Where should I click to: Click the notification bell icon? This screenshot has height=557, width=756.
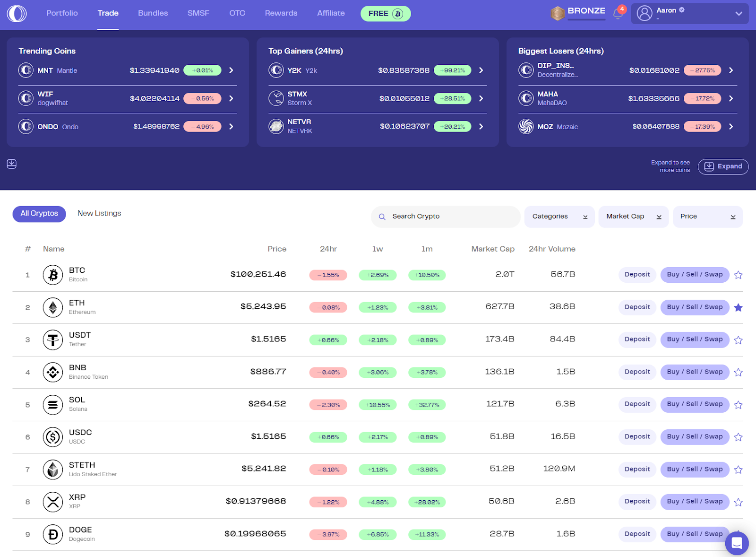click(x=618, y=14)
